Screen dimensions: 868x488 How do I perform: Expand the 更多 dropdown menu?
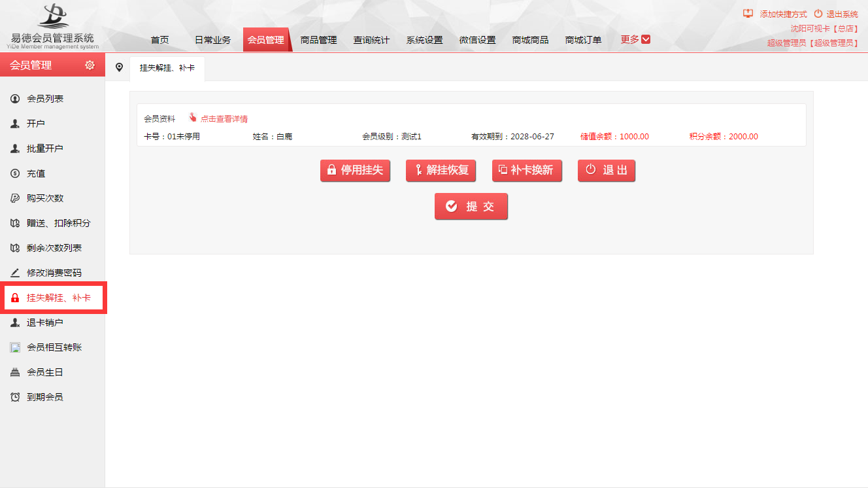[635, 40]
